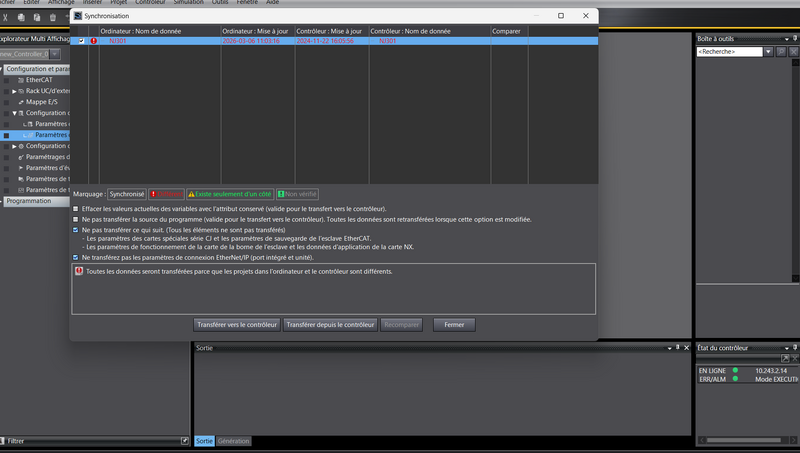This screenshot has height=453, width=800.
Task: Expand the Rack UC/d'extension tree node
Action: tap(14, 91)
